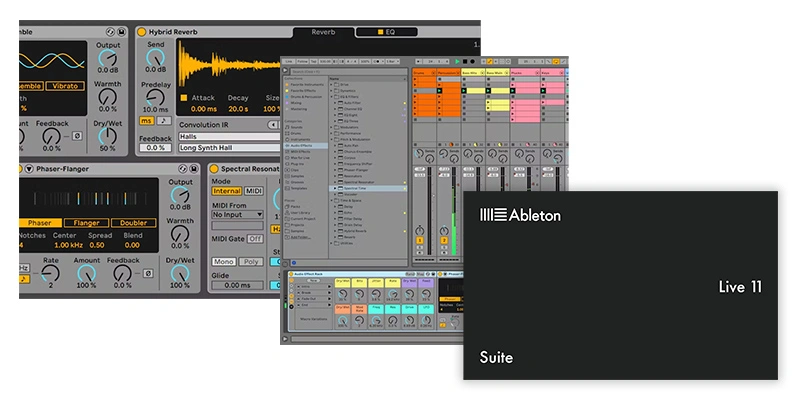Select the Drums track header

click(x=424, y=73)
